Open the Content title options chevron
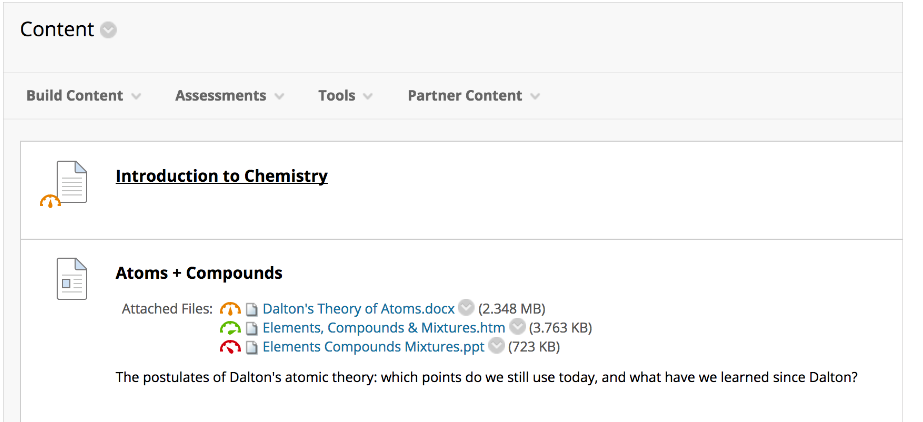This screenshot has width=923, height=422. click(x=108, y=29)
